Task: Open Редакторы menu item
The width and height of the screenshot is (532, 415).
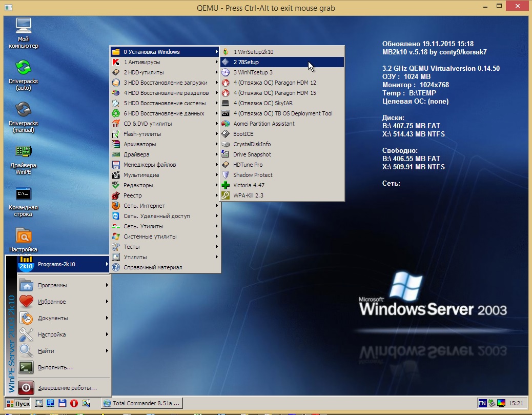Action: 166,185
